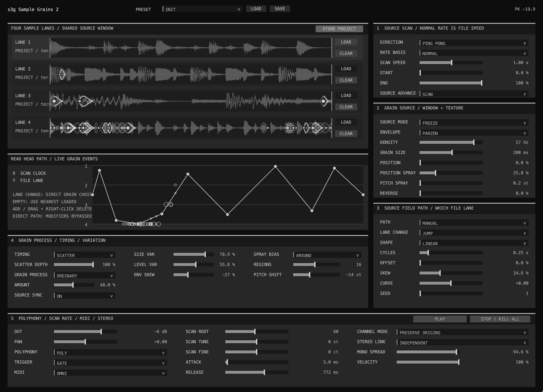Click the PITCH SPRAY slider
Viewport: 543px width, 392px height.
click(x=451, y=183)
